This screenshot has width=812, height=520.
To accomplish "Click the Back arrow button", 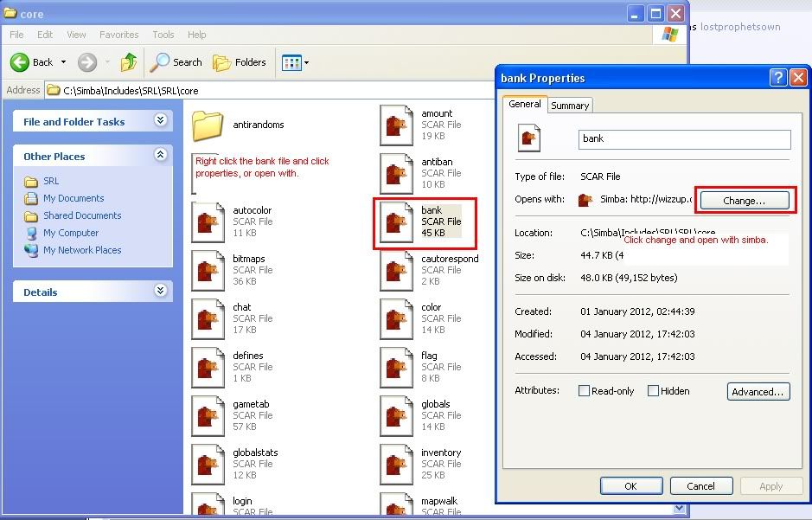I will click(21, 62).
